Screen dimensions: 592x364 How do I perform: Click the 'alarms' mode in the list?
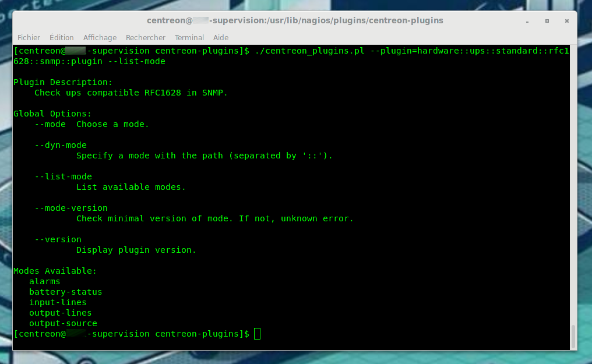(x=45, y=281)
